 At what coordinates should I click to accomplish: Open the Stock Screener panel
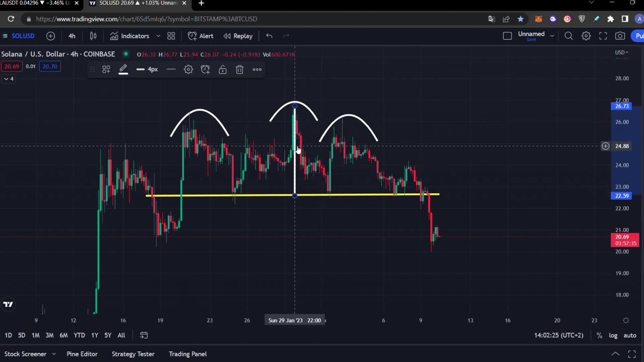(25, 354)
